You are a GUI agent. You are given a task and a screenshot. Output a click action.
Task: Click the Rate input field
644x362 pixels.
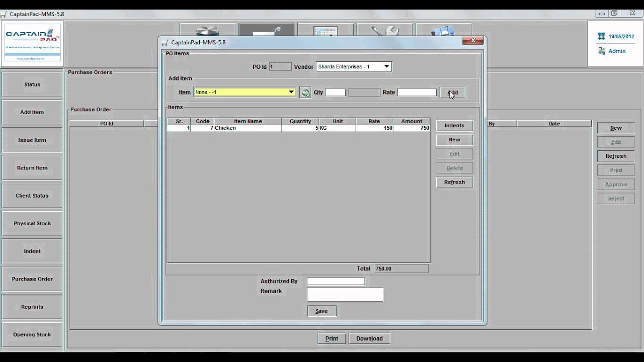tap(417, 92)
